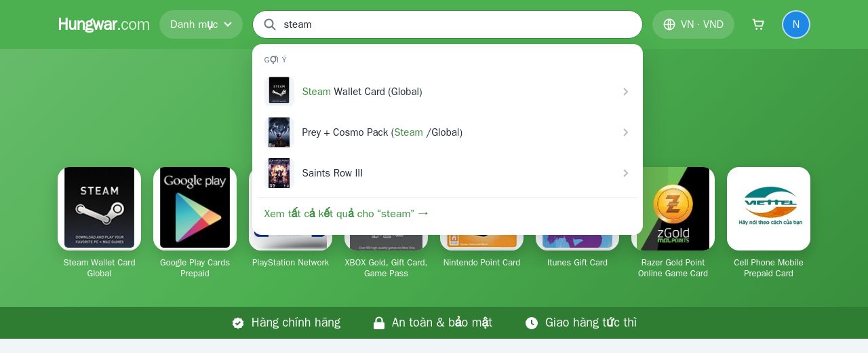Open the shopping cart icon
Screen dimensions: 868x353
(x=758, y=24)
